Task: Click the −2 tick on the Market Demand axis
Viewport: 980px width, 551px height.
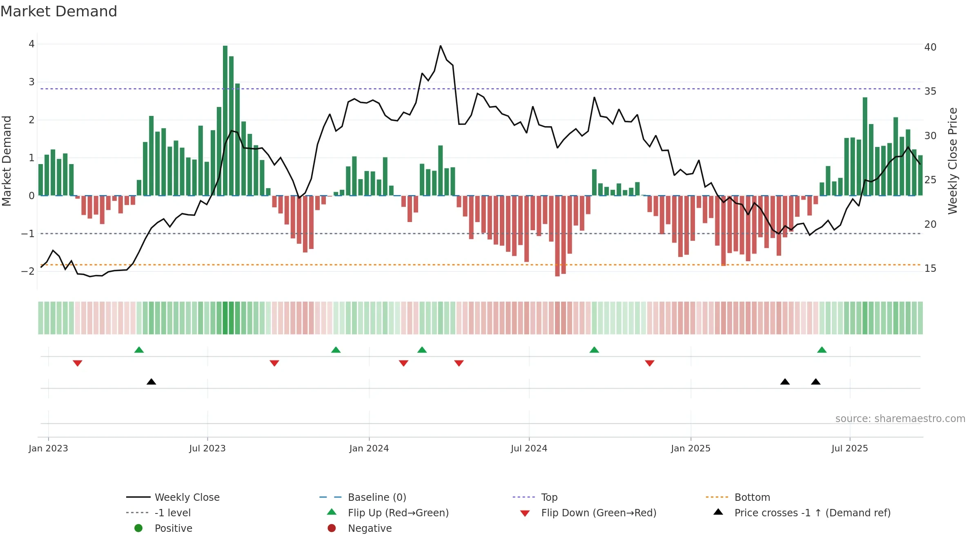Action: point(28,271)
